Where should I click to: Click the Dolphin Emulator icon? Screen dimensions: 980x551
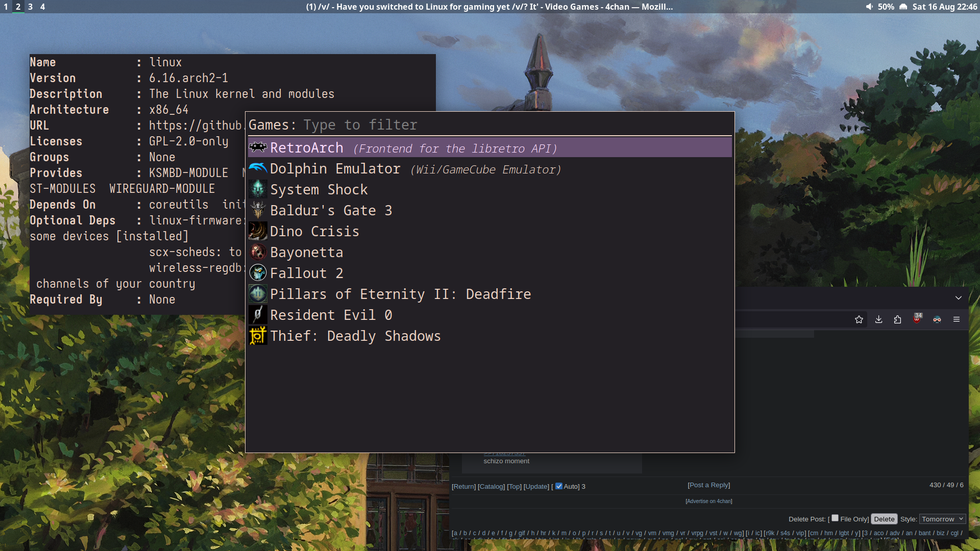(x=258, y=169)
